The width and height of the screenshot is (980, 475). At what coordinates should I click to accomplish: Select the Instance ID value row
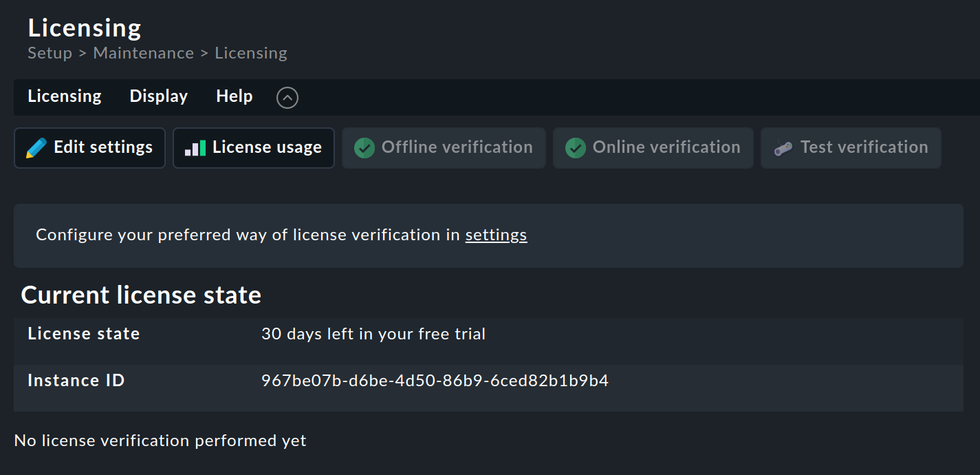(x=434, y=380)
